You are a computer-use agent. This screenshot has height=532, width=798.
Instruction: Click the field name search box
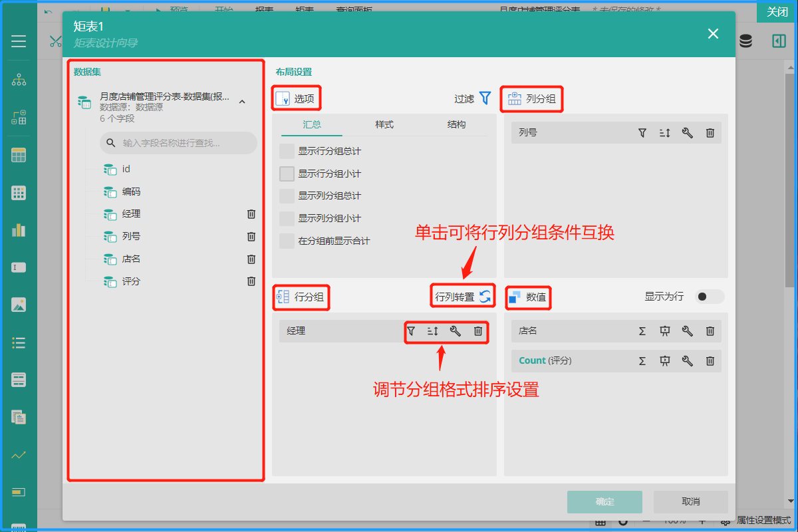(x=178, y=143)
